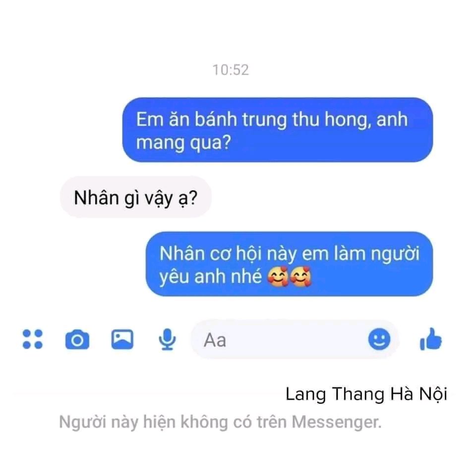This screenshot has width=476, height=476.
Task: Select the 'Nhân cơ hội này' message bubble
Action: (x=289, y=264)
